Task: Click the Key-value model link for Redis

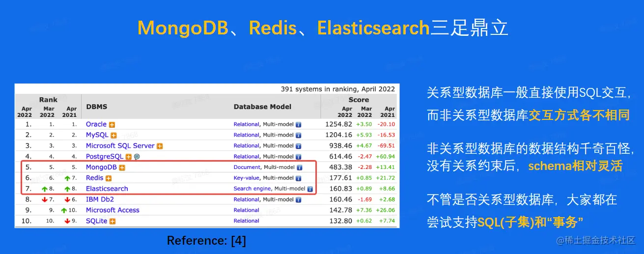Action: pos(247,179)
